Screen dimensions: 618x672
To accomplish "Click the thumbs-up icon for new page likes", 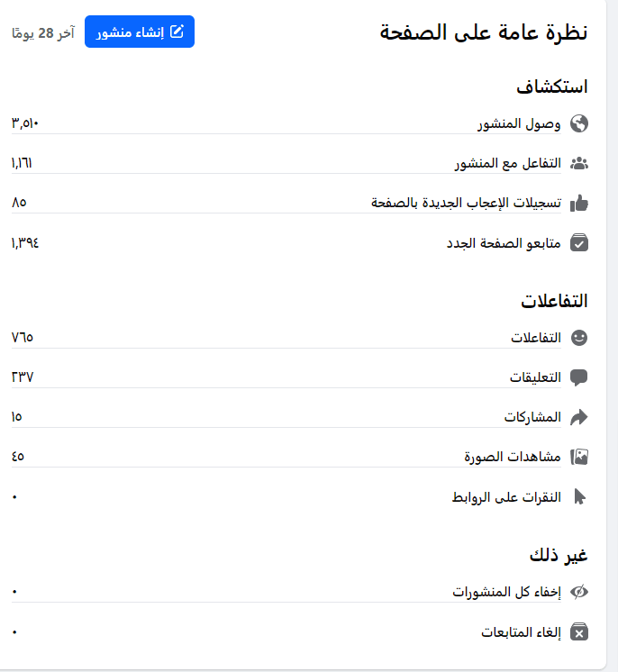I will (579, 203).
